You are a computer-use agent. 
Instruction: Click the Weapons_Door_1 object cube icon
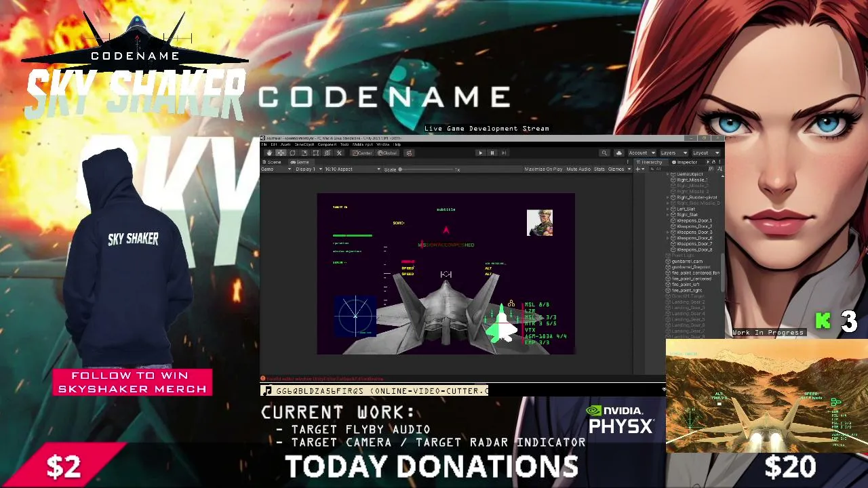click(x=673, y=221)
